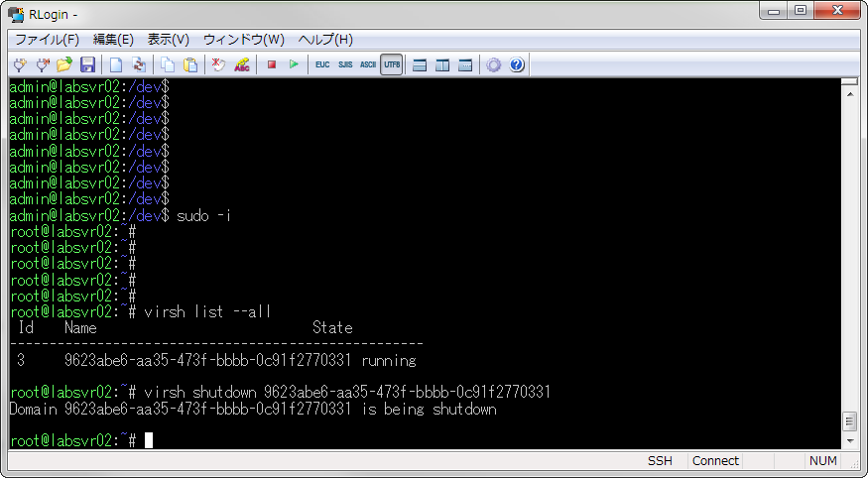Open the 編集(E) menu
868x478 pixels.
(x=113, y=40)
